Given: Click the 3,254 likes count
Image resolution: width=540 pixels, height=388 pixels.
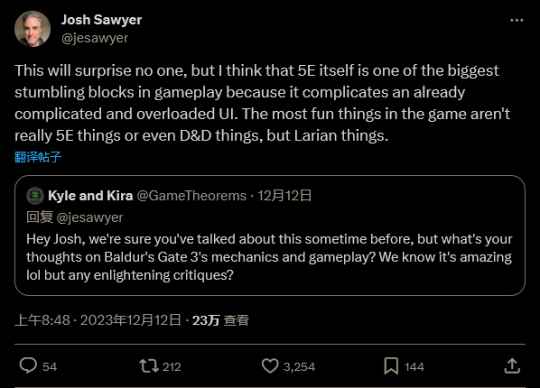Looking at the screenshot, I should tap(299, 367).
